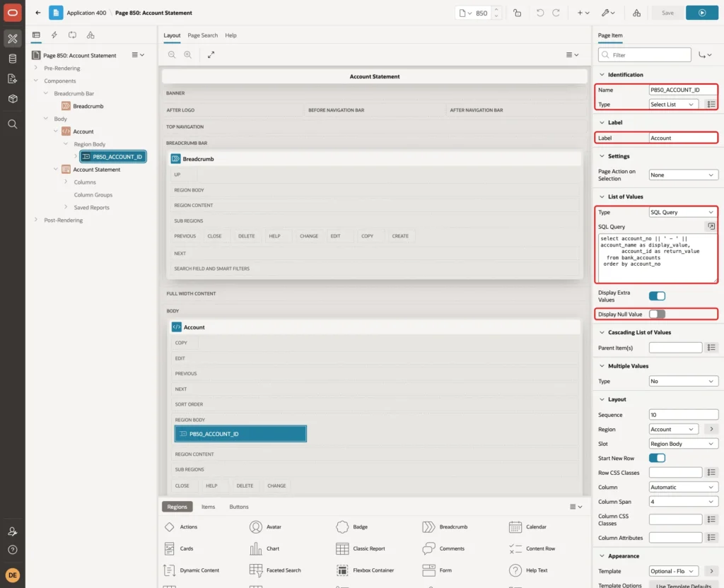Expand layout to full screen

pyautogui.click(x=211, y=54)
